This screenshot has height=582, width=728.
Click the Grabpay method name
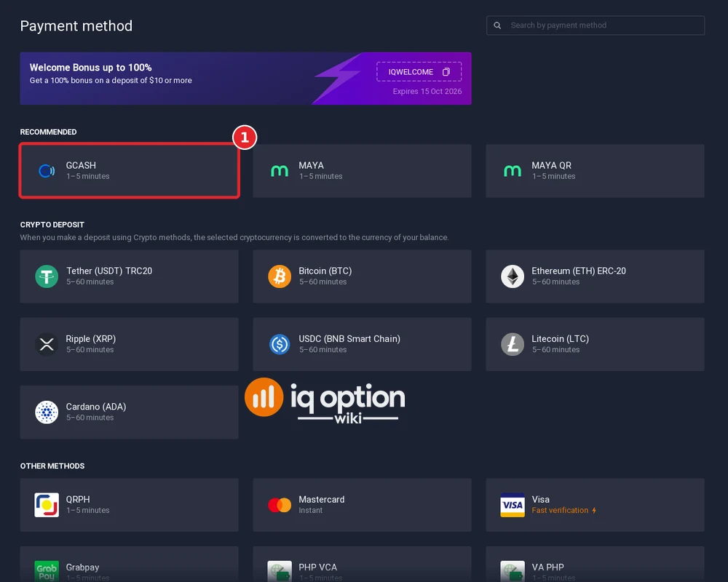click(82, 567)
